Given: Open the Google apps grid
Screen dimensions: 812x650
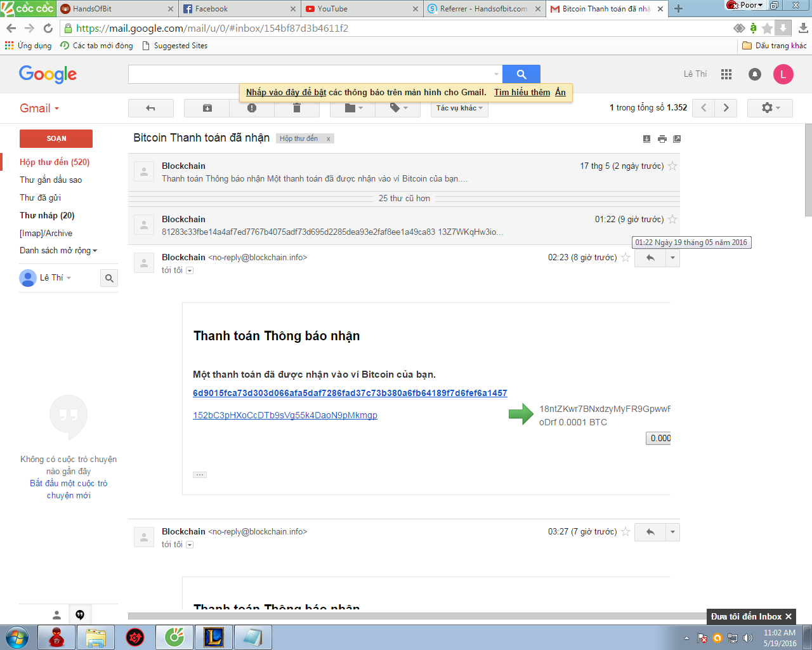Looking at the screenshot, I should click(726, 74).
